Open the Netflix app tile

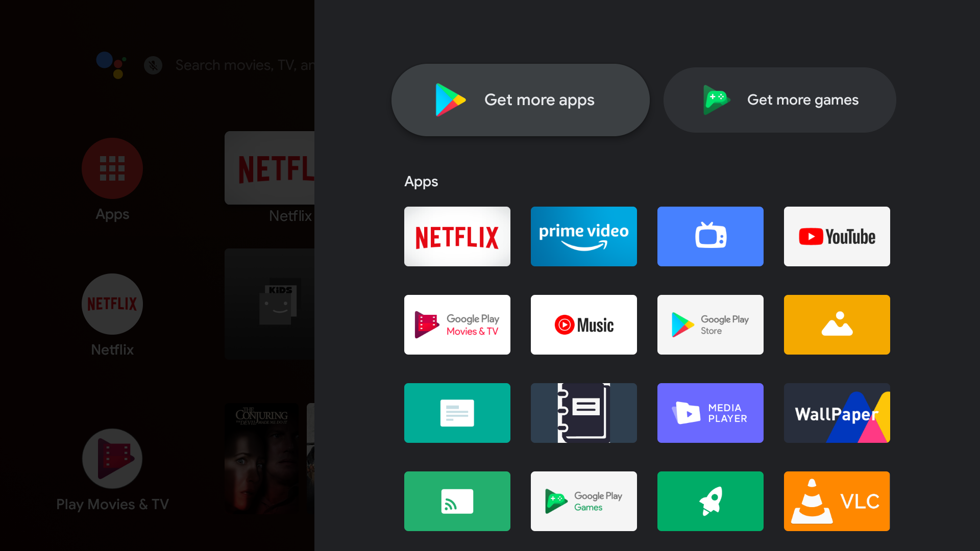point(457,236)
